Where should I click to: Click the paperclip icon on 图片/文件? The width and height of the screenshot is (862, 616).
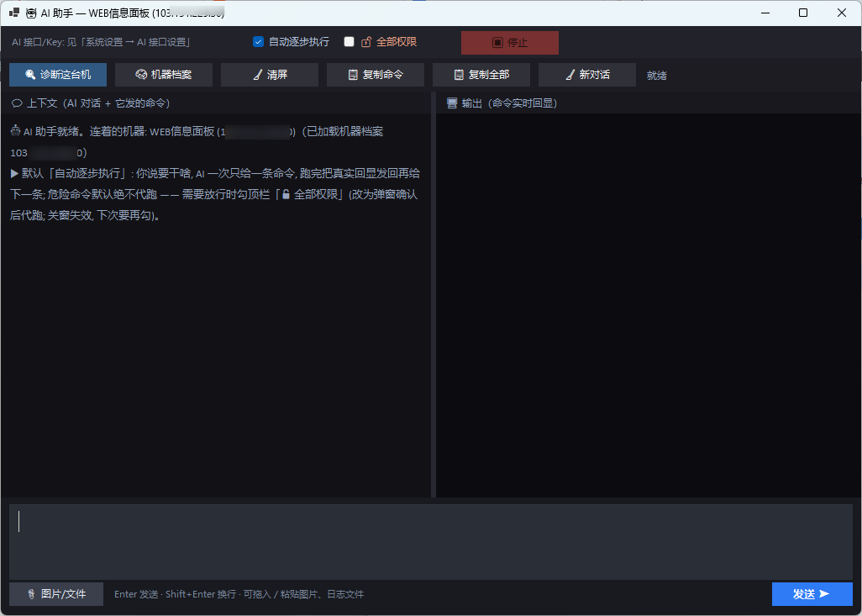tap(31, 594)
